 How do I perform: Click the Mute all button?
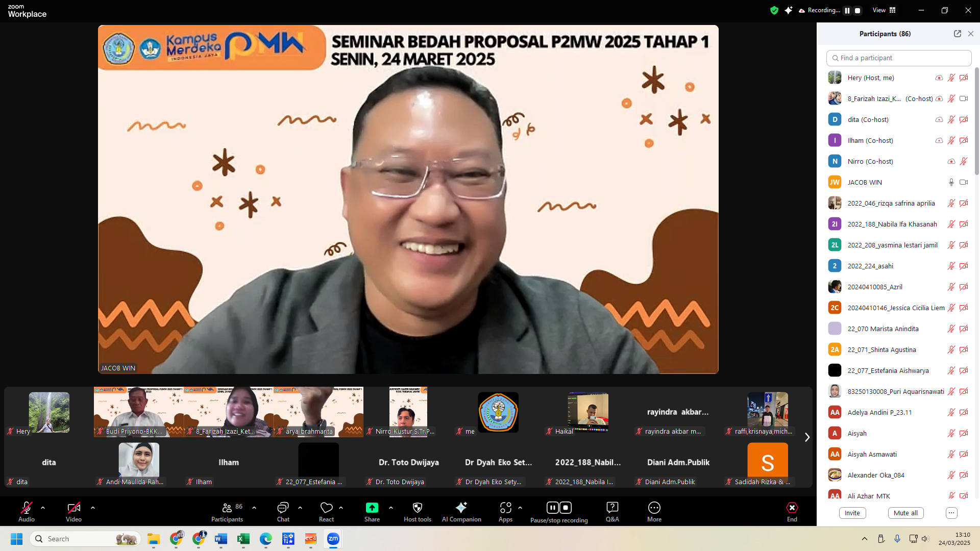point(905,513)
